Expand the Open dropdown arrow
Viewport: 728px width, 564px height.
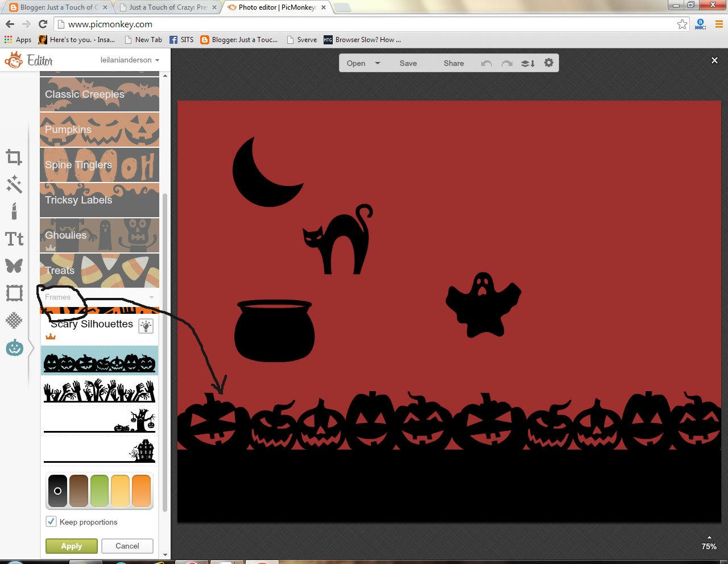378,63
